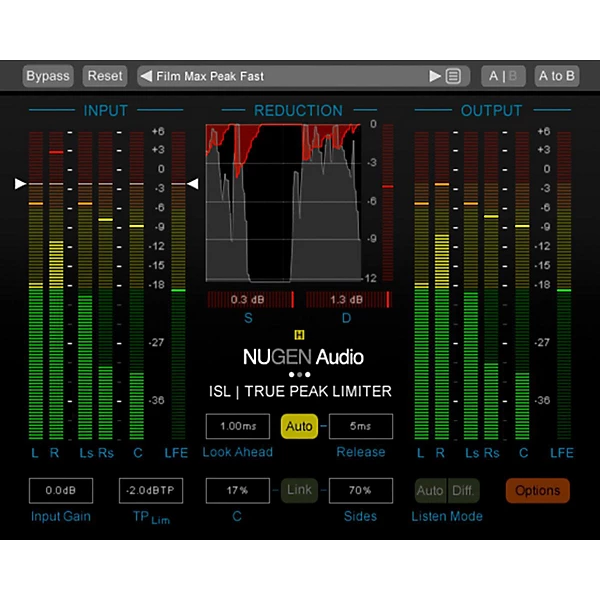The height and width of the screenshot is (600, 600).
Task: Click the Look Ahead 1.00ms field
Action: [238, 426]
